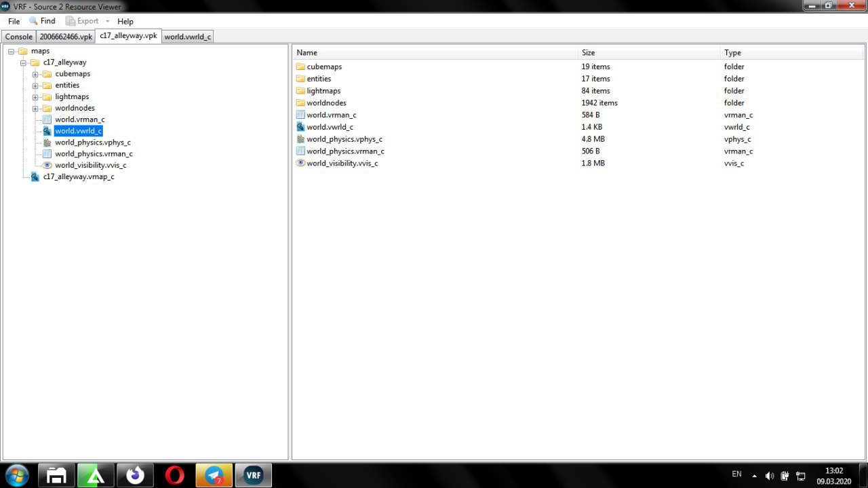Collapse the maps tree node
Screen dimensions: 868x488
click(11, 52)
